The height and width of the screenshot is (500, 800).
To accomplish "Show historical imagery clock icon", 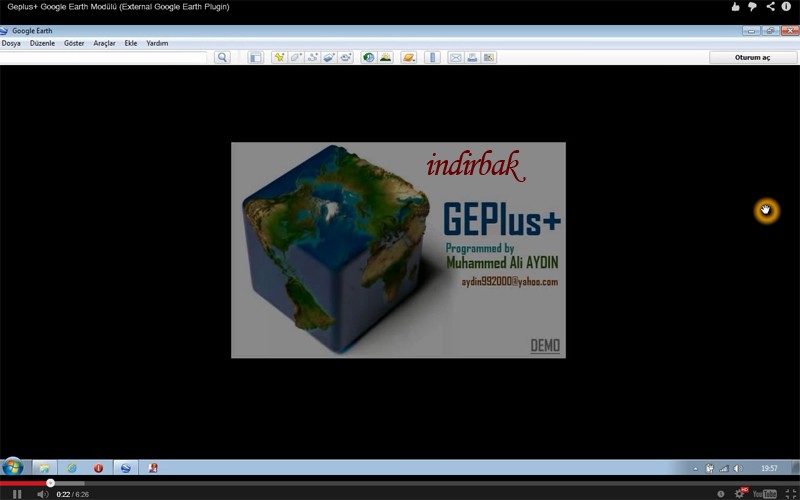I will pyautogui.click(x=368, y=57).
